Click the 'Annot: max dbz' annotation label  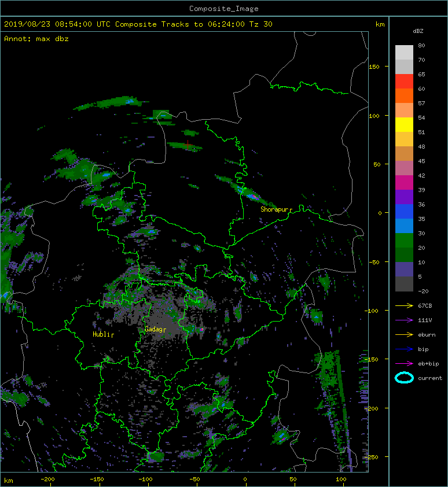point(36,39)
